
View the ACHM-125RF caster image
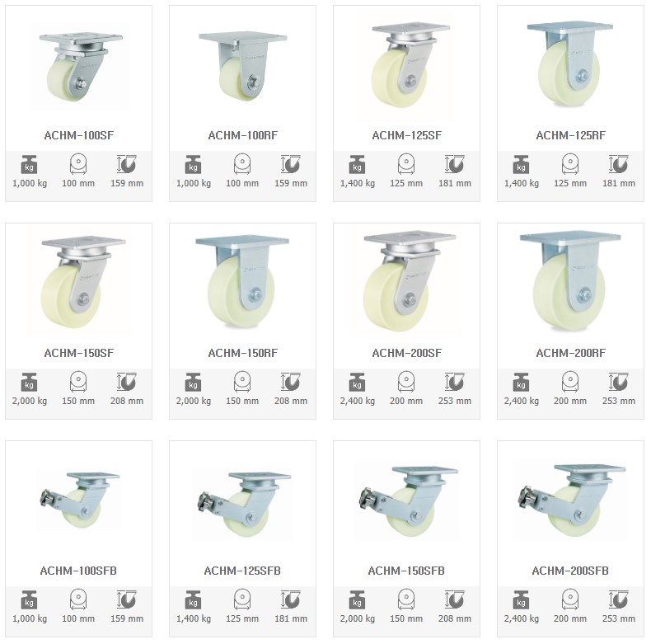(569, 64)
